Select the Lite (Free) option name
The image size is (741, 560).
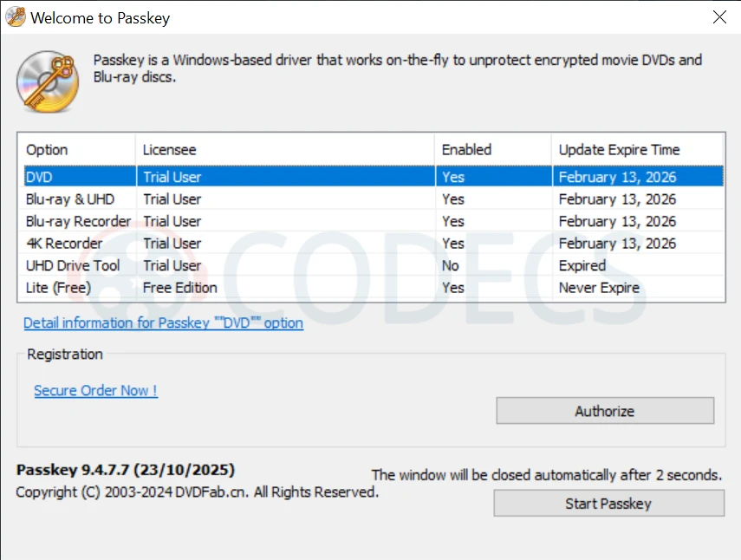59,288
